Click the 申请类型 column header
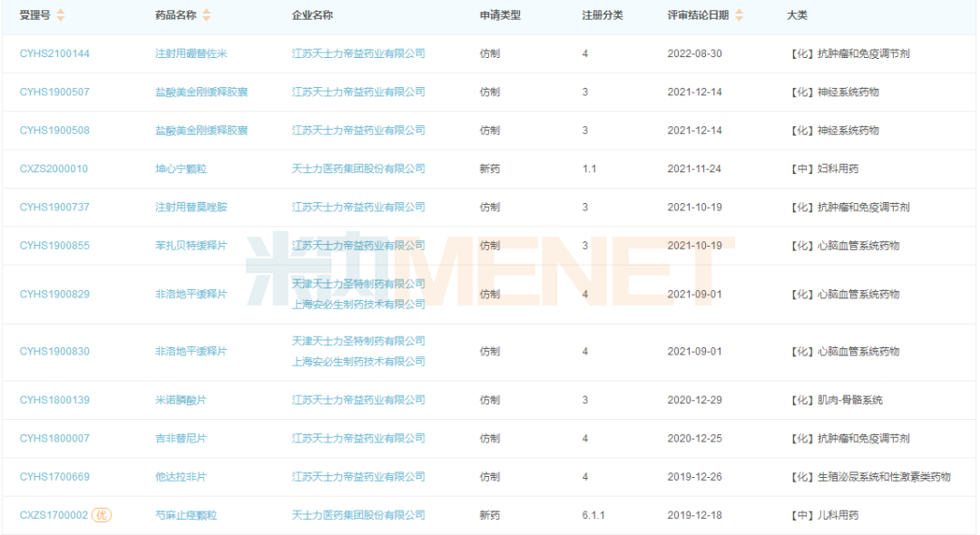 pos(500,15)
